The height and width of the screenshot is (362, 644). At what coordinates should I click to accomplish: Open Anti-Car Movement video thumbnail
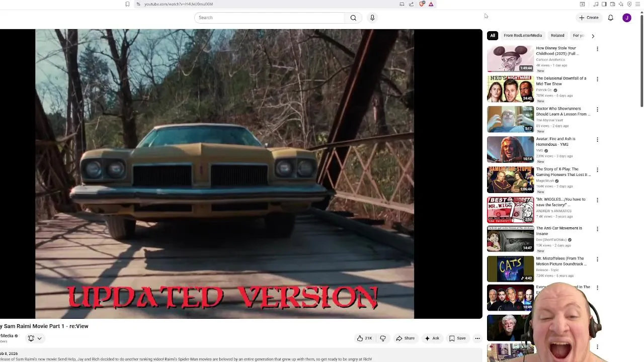[x=510, y=239]
